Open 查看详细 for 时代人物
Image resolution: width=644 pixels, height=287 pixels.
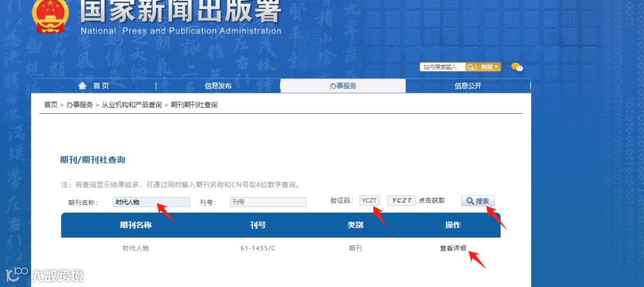tap(453, 248)
